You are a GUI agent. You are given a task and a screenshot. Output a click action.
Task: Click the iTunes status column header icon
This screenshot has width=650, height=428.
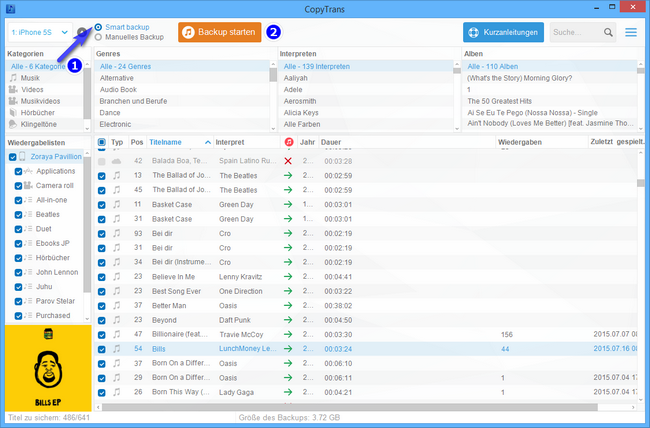pyautogui.click(x=289, y=143)
